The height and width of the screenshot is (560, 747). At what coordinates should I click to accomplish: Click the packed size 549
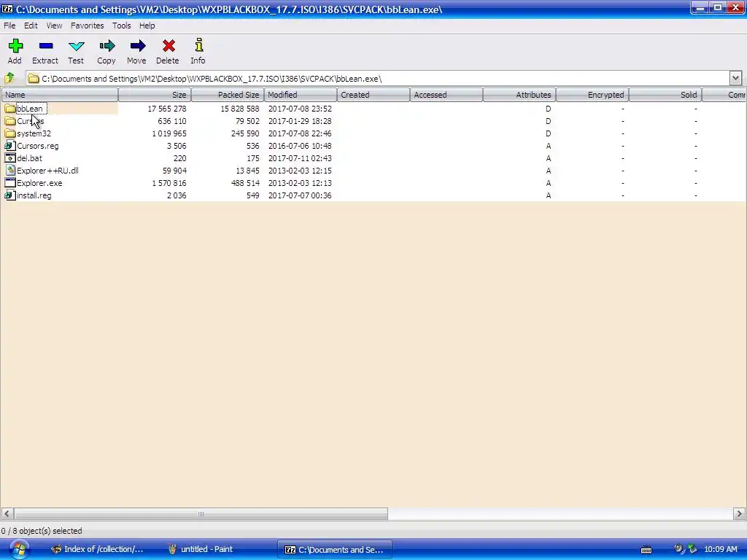[253, 195]
